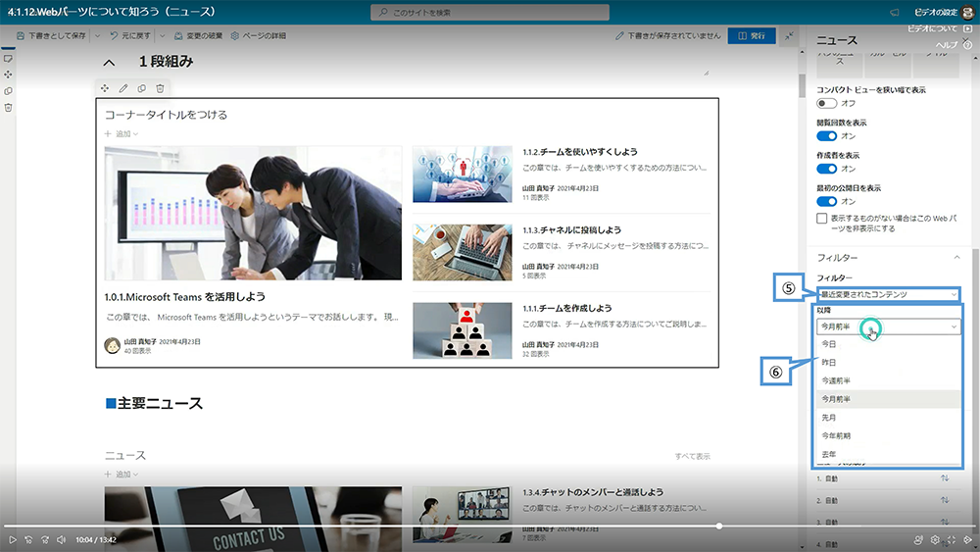Check hide web part when nothing to show

click(822, 219)
